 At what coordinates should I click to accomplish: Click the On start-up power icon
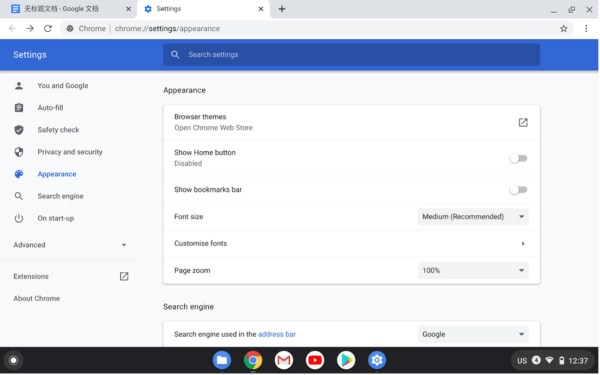[x=19, y=218]
